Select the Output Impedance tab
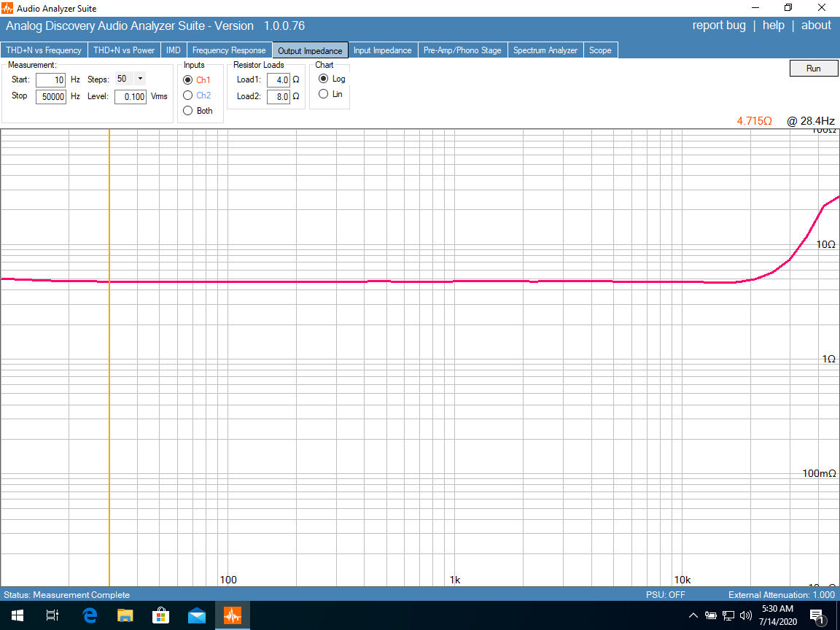 click(310, 50)
